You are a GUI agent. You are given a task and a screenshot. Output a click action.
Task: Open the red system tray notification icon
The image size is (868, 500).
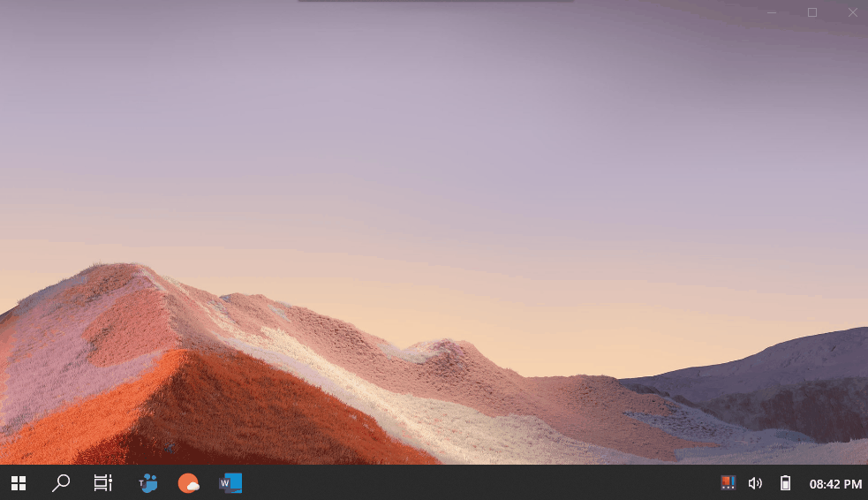tap(728, 483)
